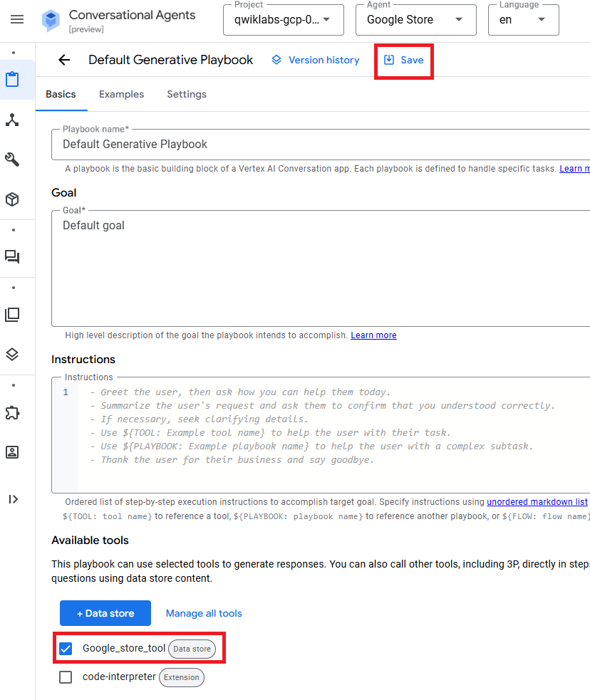Click the + Data store button
Viewport: 590px width, 700px height.
[x=105, y=613]
